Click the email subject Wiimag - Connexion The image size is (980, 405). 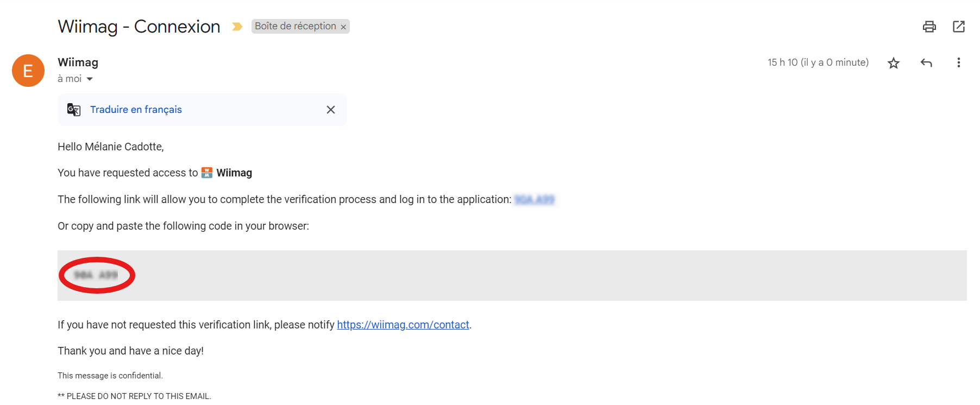pos(139,27)
